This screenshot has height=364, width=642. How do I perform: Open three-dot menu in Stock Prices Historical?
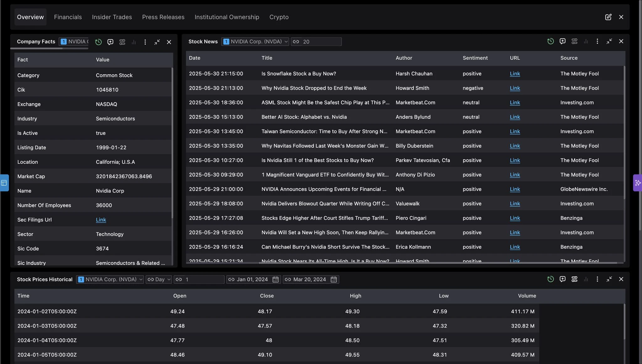coord(597,279)
